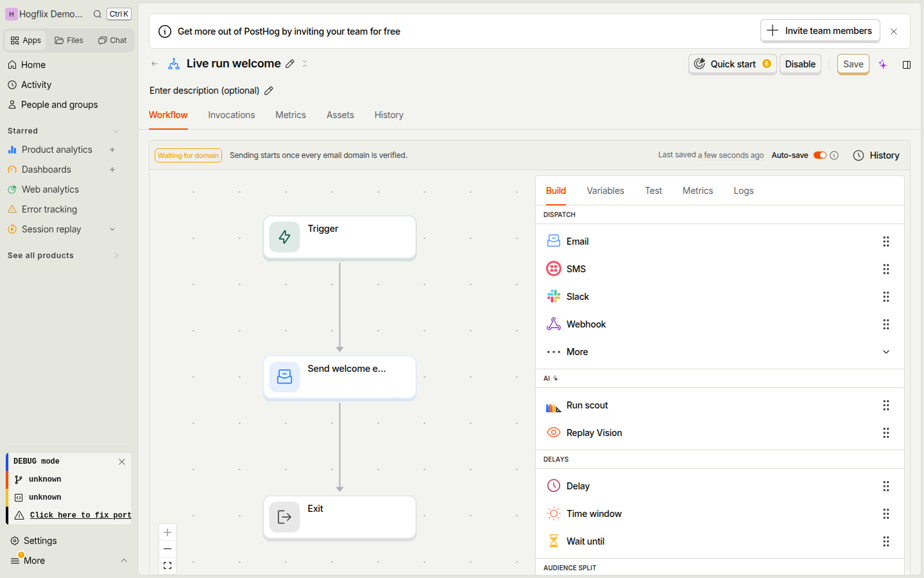The height and width of the screenshot is (578, 924).
Task: Open History from the canvas toolbar
Action: pyautogui.click(x=877, y=155)
